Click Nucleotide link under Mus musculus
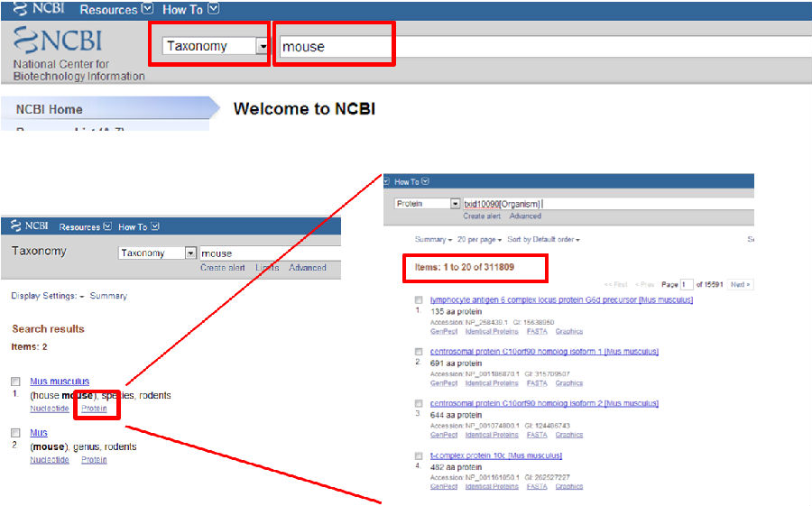The image size is (812, 506). (50, 409)
